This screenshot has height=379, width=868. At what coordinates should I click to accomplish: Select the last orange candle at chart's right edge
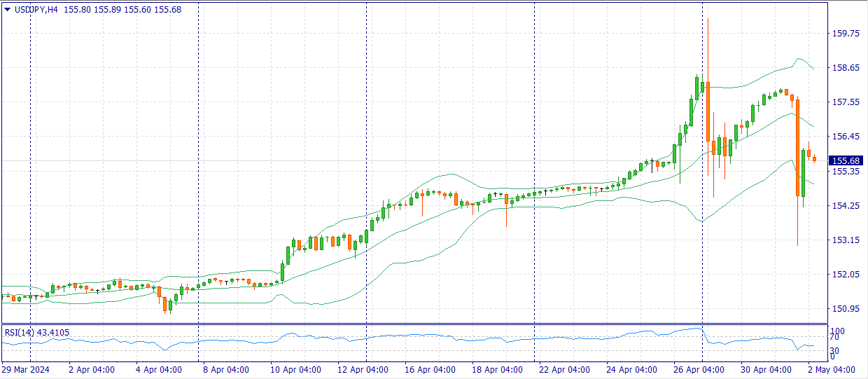click(814, 159)
